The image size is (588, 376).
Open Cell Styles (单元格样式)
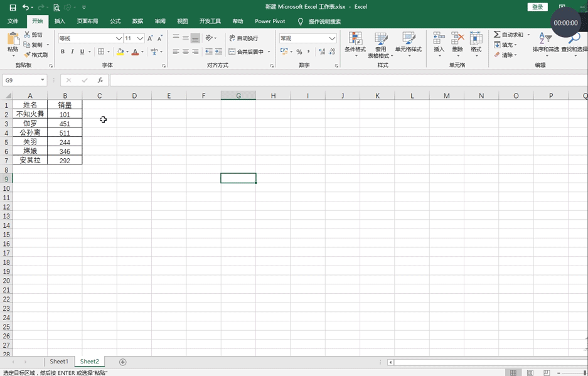click(409, 45)
